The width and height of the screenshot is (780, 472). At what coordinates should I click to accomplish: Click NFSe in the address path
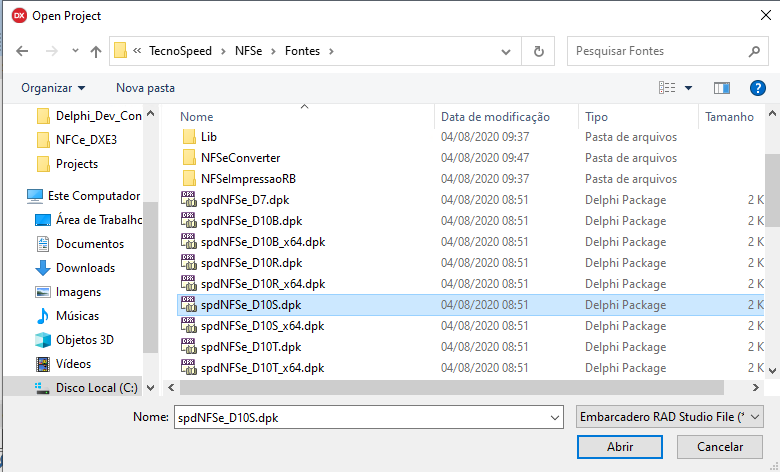click(x=248, y=51)
